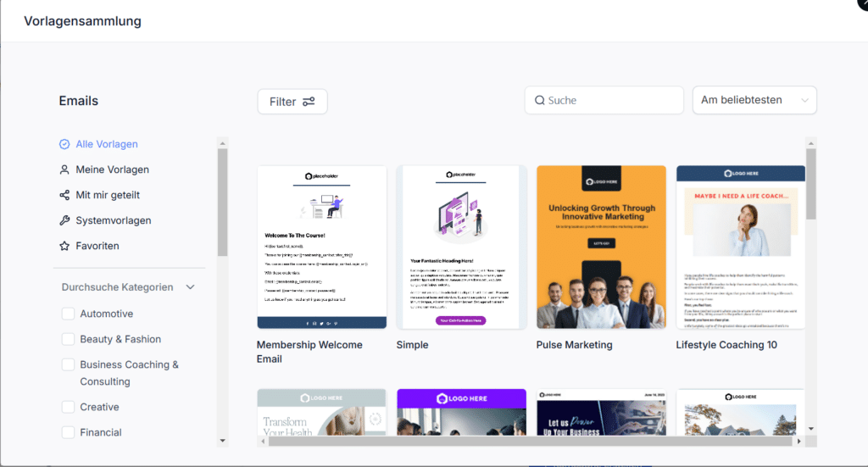Click the horizontal scroll left arrow
This screenshot has height=467, width=868.
tap(263, 442)
